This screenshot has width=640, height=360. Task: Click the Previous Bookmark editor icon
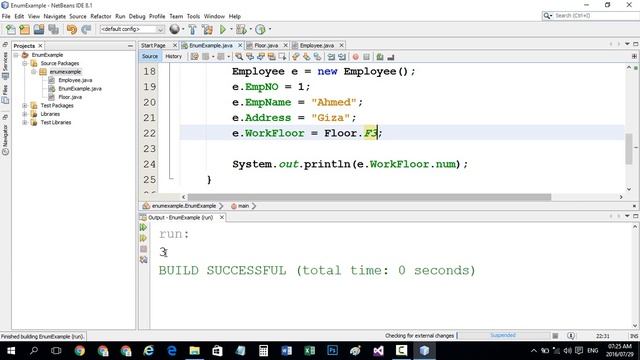296,57
